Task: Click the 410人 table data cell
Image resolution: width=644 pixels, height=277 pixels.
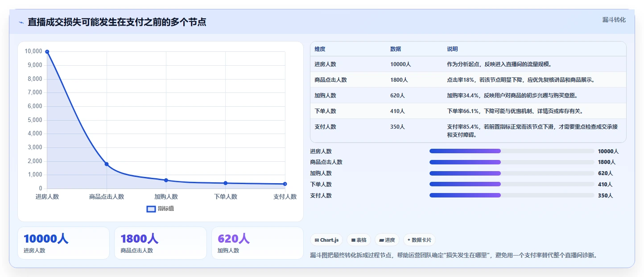Action: pos(397,111)
